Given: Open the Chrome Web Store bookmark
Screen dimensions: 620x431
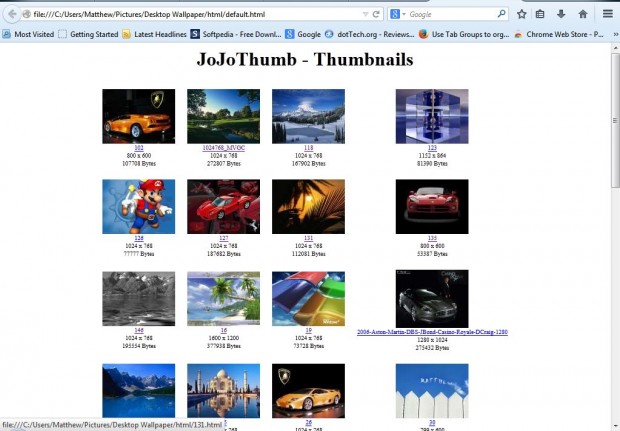Looking at the screenshot, I should pos(559,34).
